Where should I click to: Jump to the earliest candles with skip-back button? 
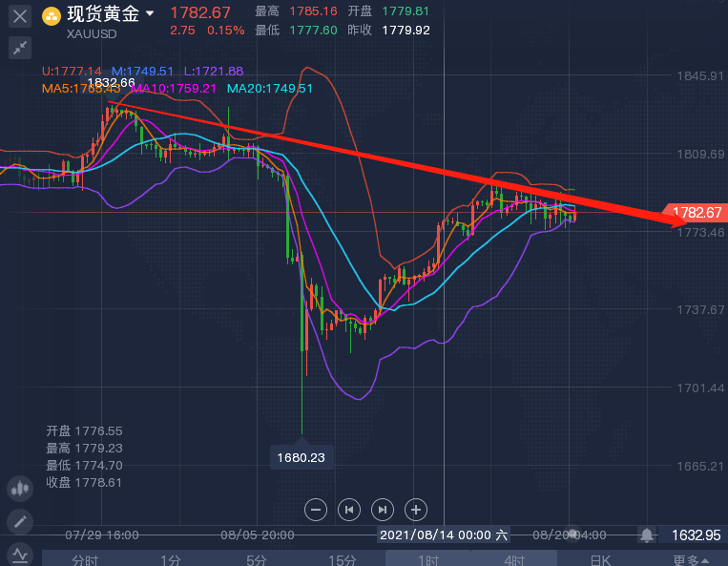pos(349,509)
